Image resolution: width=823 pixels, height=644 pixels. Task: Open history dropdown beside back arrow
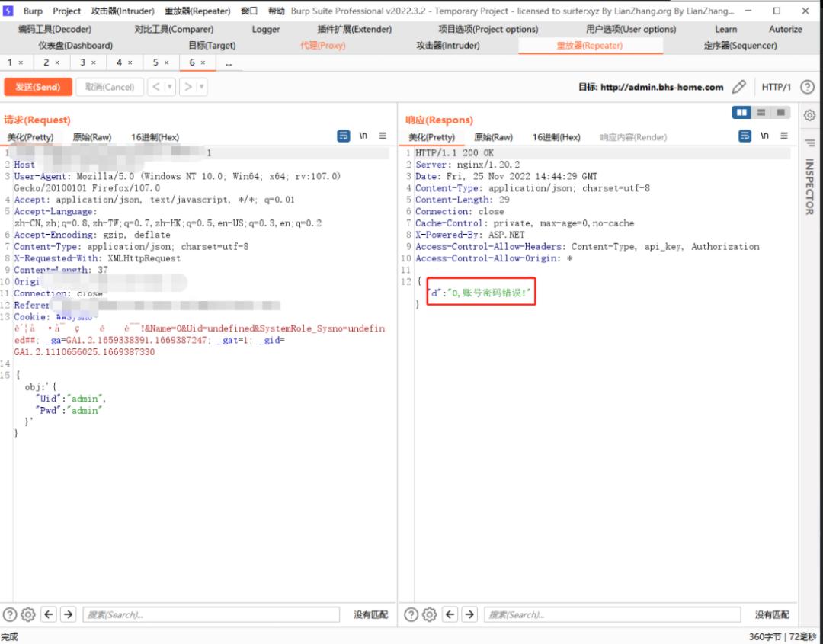169,87
